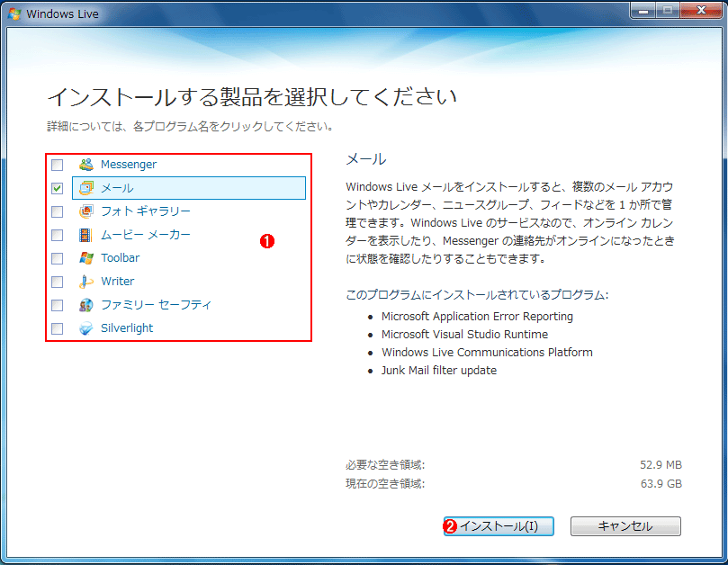Image resolution: width=728 pixels, height=565 pixels.
Task: Click the Messenger program icon
Action: pyautogui.click(x=85, y=165)
